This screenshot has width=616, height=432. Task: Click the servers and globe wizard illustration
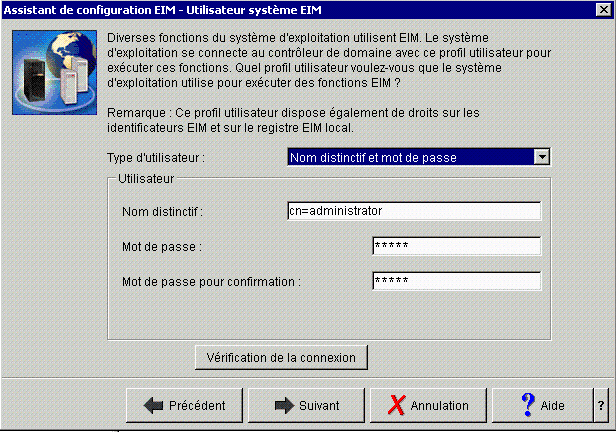click(55, 73)
